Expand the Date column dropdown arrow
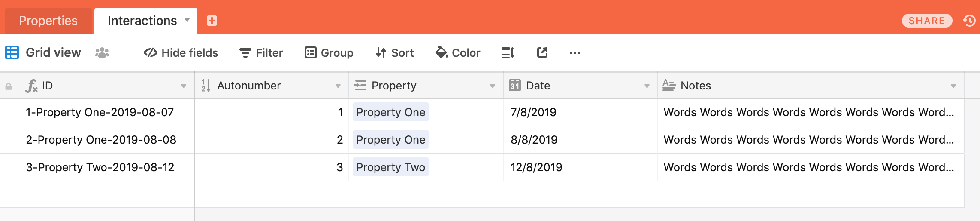The width and height of the screenshot is (980, 221). click(x=647, y=86)
